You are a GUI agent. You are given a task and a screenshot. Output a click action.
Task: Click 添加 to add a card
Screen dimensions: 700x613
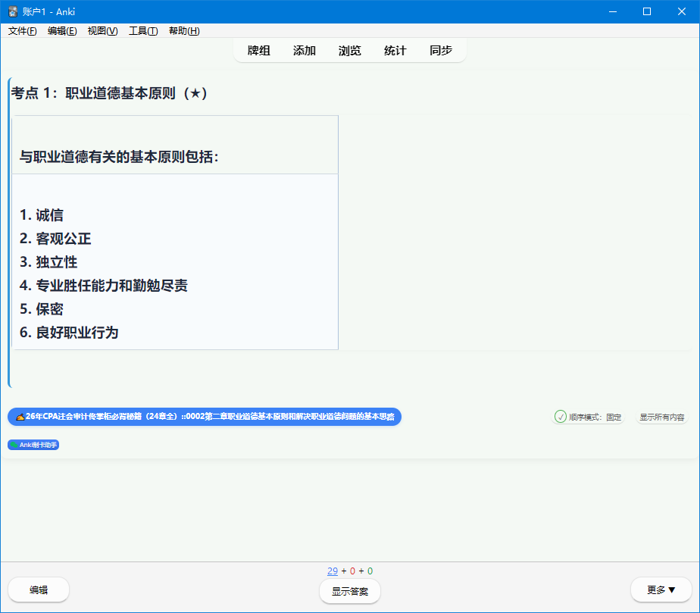(x=305, y=51)
